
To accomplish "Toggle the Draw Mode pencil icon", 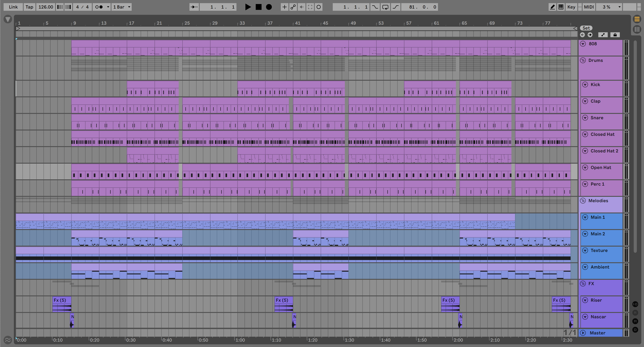I will click(552, 7).
